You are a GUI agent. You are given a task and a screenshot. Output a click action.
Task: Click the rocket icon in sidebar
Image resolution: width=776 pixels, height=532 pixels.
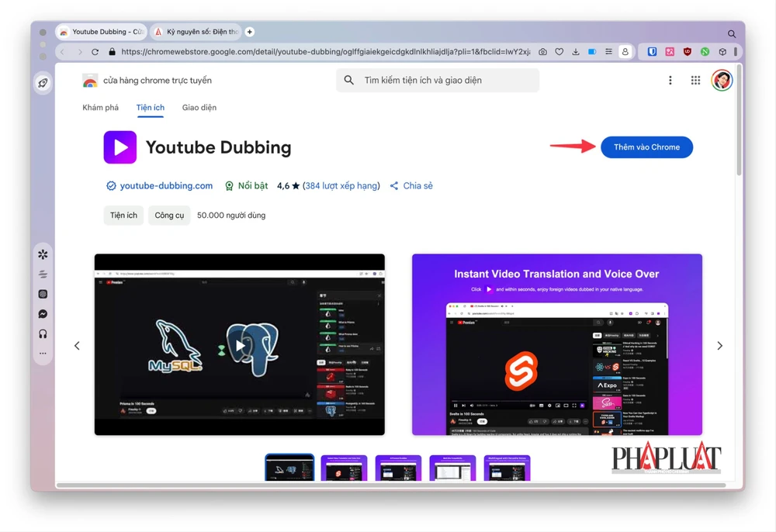click(43, 83)
